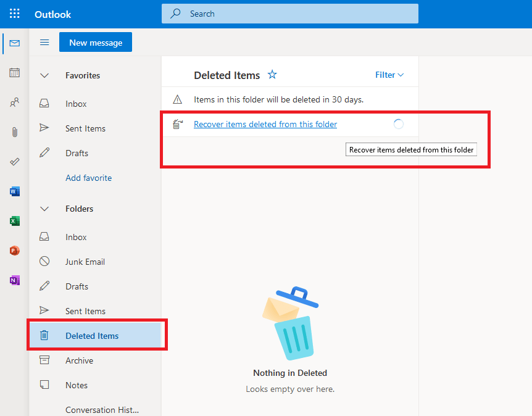
Task: Launch Word from the left rail
Action: pos(14,191)
